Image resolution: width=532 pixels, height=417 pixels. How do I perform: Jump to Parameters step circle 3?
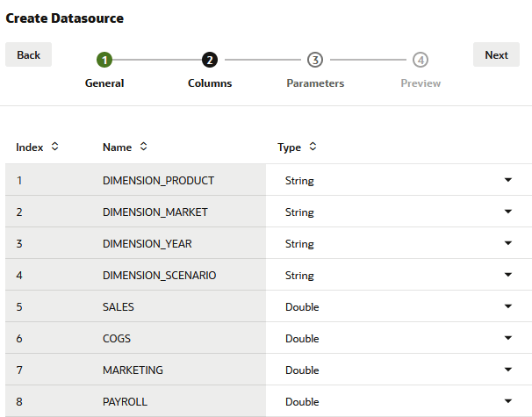pyautogui.click(x=315, y=60)
